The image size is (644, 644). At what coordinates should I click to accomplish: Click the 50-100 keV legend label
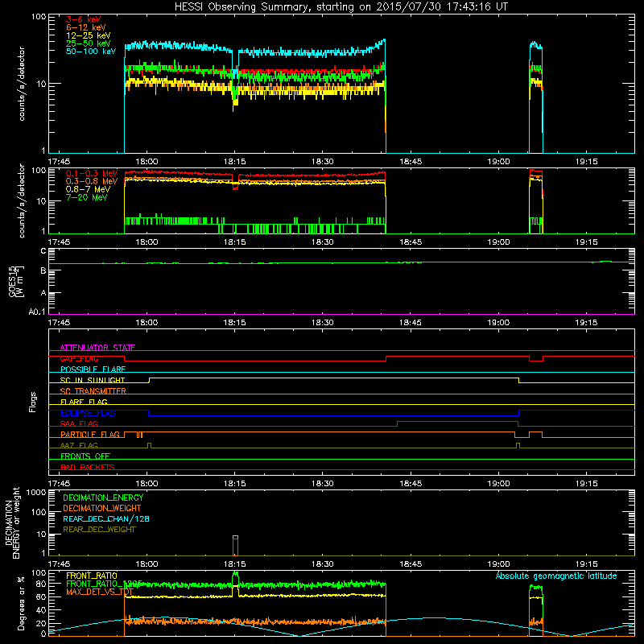pos(91,52)
